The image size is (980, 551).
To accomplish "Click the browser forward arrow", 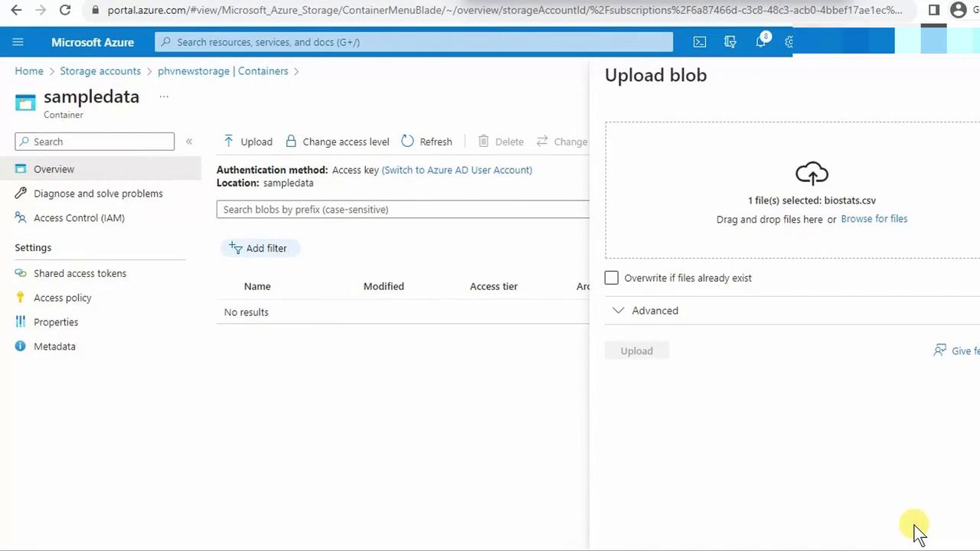I will [41, 10].
